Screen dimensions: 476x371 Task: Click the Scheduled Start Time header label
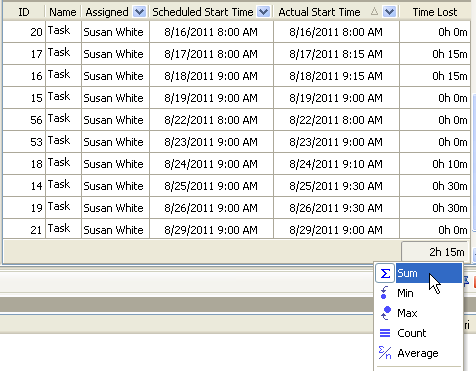203,12
